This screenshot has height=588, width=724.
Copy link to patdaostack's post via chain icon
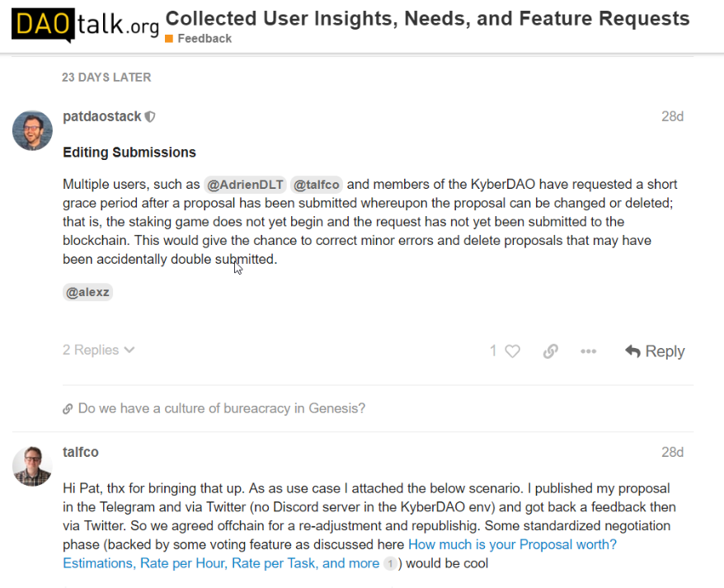(x=551, y=351)
